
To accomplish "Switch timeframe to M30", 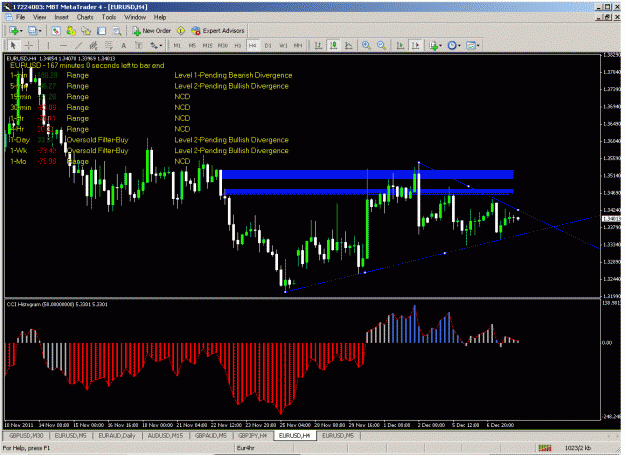I will click(x=222, y=45).
